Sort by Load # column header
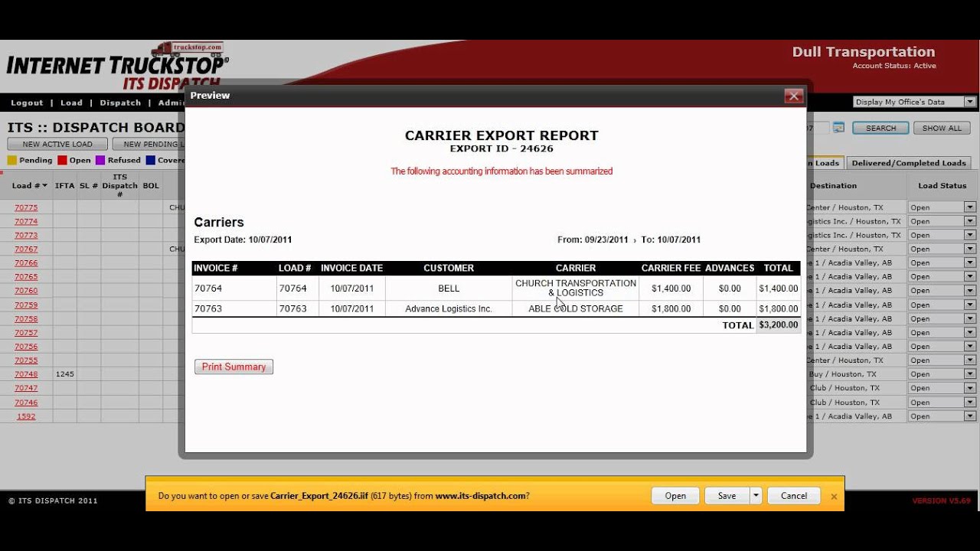 [x=29, y=185]
